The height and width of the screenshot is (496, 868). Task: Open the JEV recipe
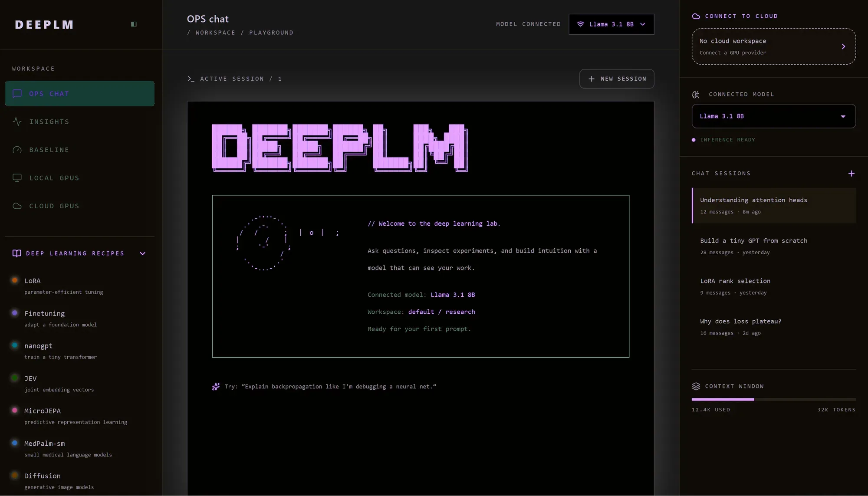click(x=79, y=384)
